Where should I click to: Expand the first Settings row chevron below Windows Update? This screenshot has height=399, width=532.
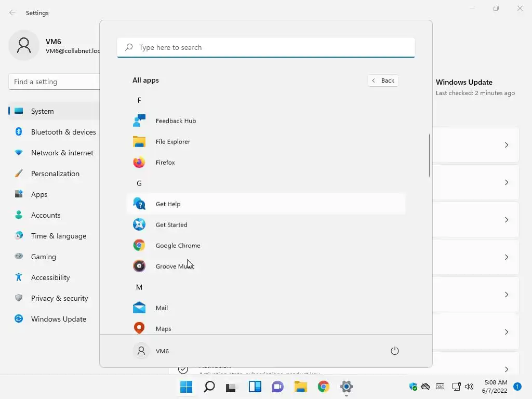point(506,145)
